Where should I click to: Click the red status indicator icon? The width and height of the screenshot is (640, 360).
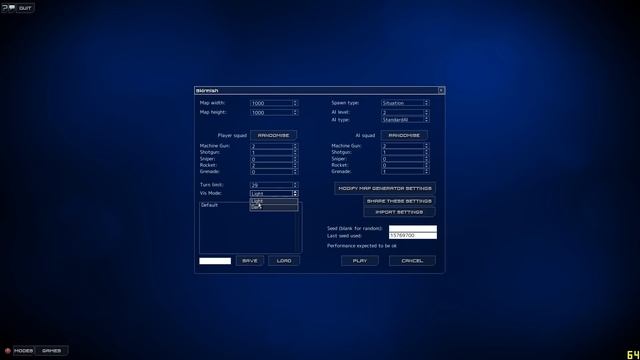coord(7,351)
